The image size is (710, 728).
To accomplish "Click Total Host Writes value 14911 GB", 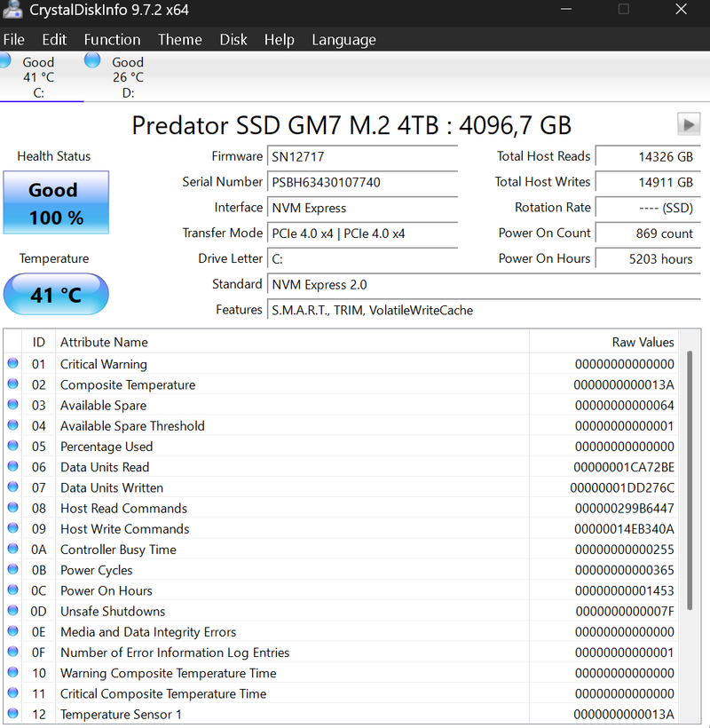I will pos(648,182).
